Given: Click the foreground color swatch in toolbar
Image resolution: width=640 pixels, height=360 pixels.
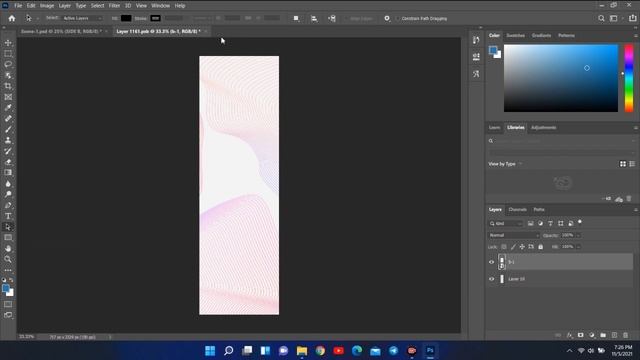Looking at the screenshot, I should (x=6, y=289).
